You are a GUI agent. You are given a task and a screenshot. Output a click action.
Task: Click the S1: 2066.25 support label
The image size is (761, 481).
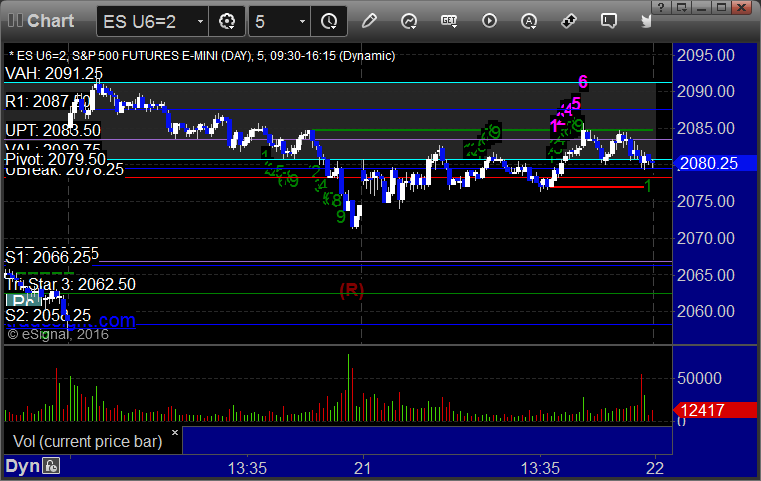tap(48, 257)
